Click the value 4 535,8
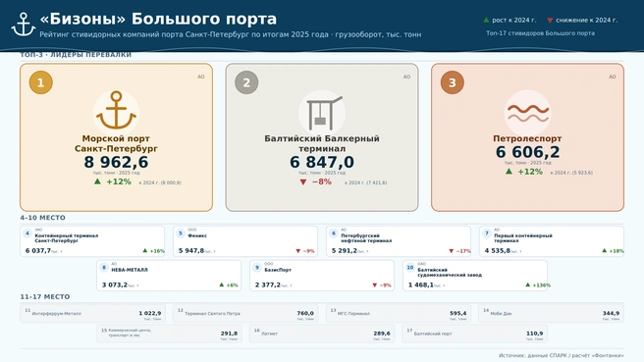The height and width of the screenshot is (362, 644). point(498,250)
